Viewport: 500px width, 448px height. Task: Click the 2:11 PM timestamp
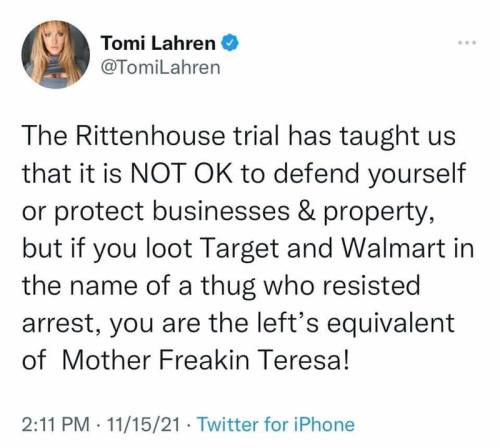(56, 425)
